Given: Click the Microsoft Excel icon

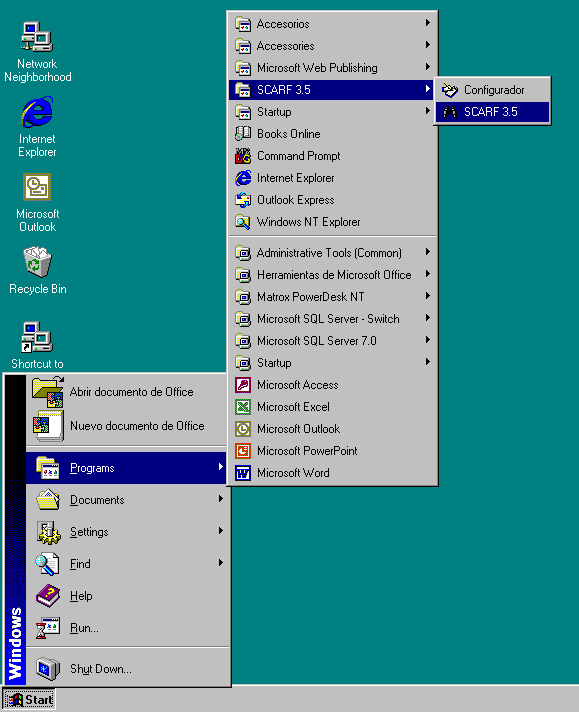Looking at the screenshot, I should pyautogui.click(x=243, y=407).
